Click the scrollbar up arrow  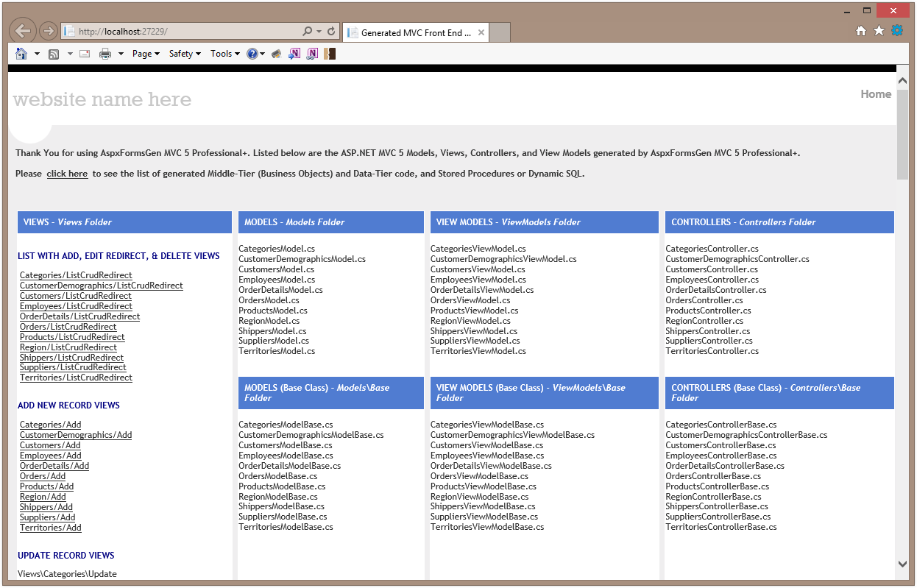click(x=903, y=79)
